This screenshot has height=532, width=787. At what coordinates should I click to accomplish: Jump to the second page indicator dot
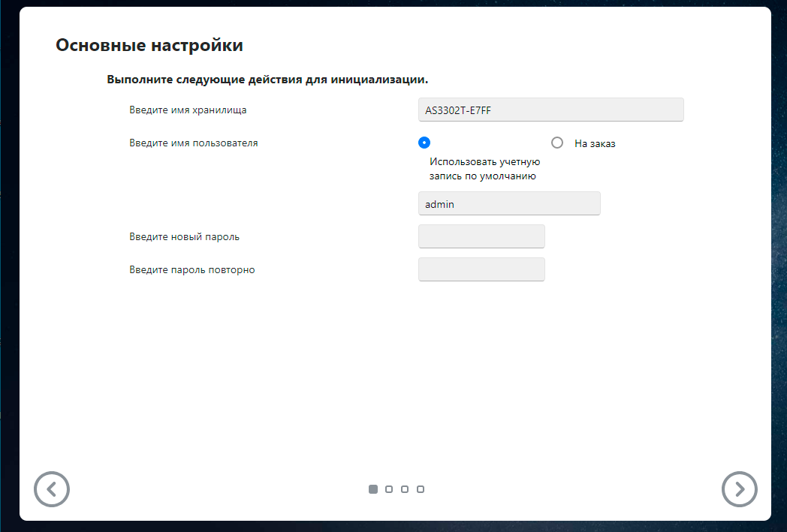[389, 489]
